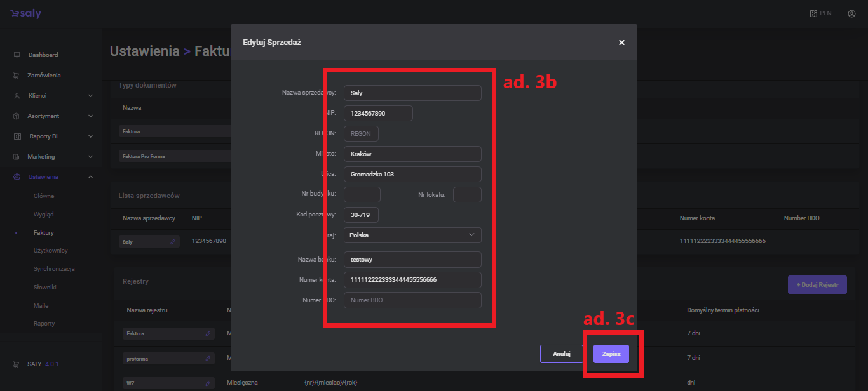
Task: Expand the Klienci sidebar menu
Action: (x=90, y=96)
